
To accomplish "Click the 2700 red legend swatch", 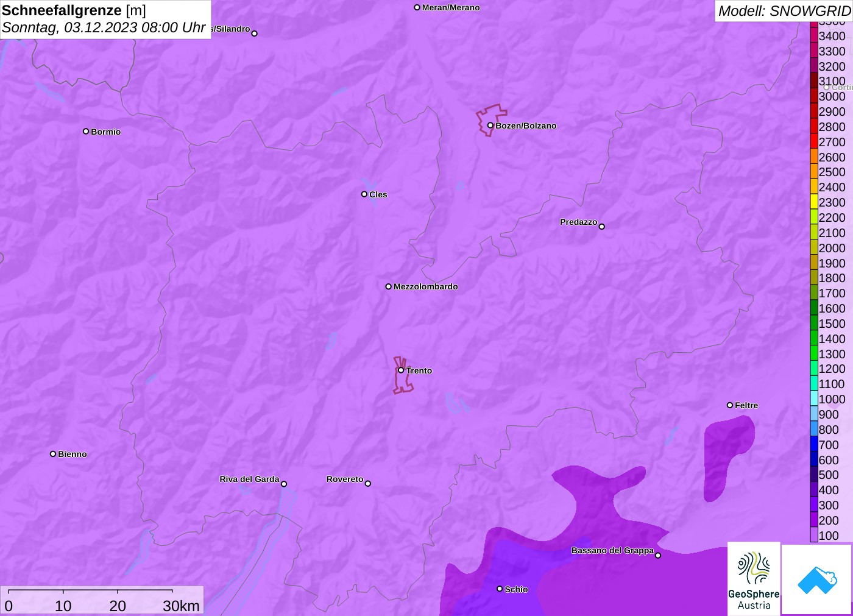I will pos(814,142).
